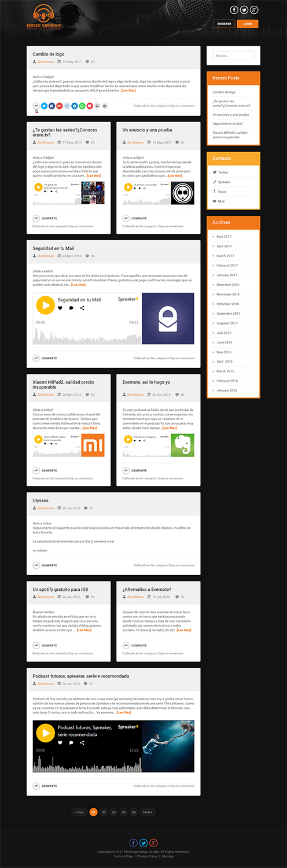Seek in the Seguridad en tu Mail waveform
Viewport: 287px width, 868px height.
click(87, 337)
